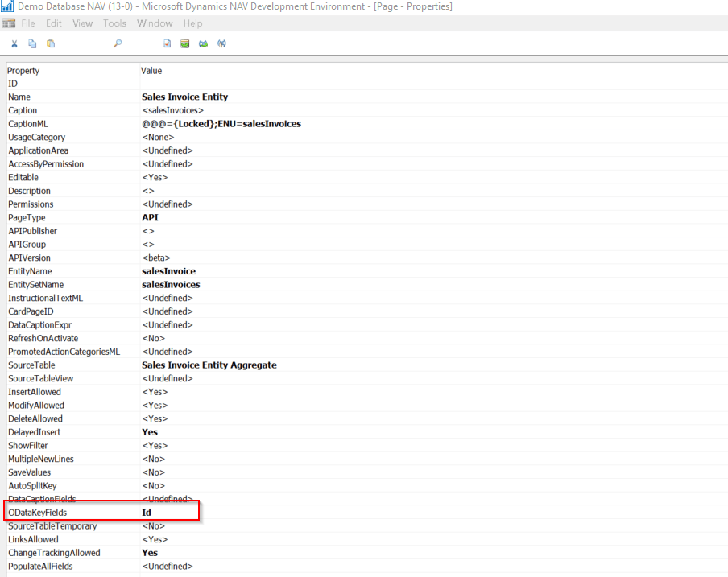Click the ODataKeyFields value Id
The image size is (728, 577).
147,513
